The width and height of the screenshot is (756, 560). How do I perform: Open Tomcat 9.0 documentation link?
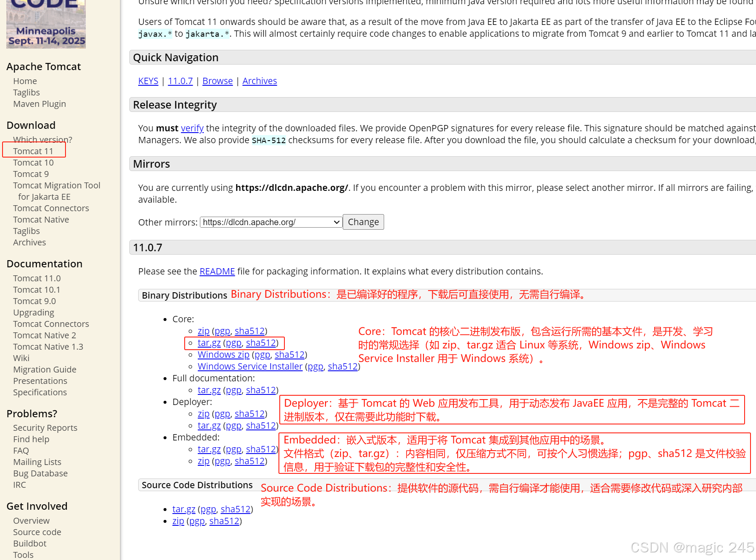pyautogui.click(x=34, y=301)
